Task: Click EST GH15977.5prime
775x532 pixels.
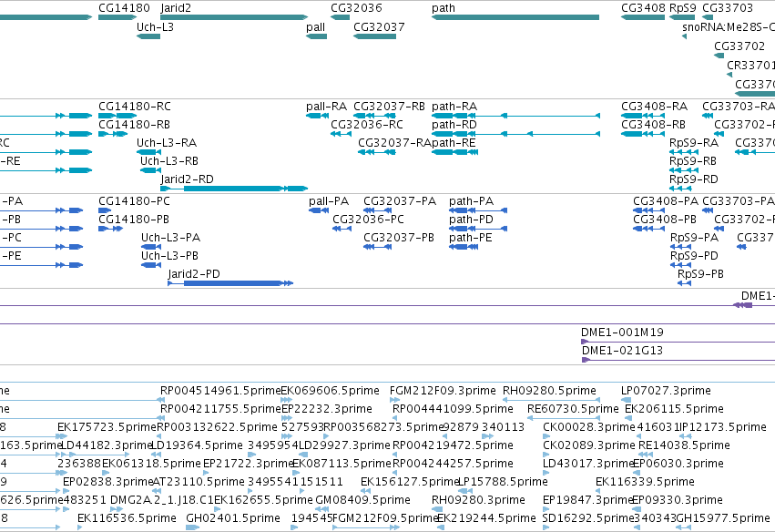Action: 723,518
